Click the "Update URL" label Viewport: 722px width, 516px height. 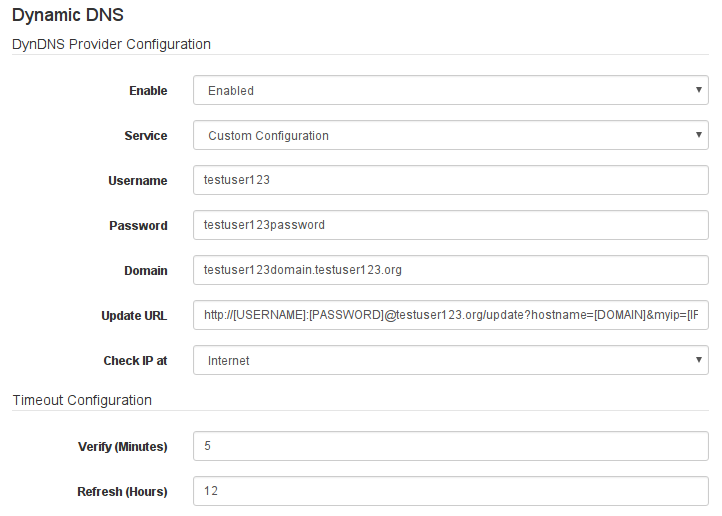134,315
